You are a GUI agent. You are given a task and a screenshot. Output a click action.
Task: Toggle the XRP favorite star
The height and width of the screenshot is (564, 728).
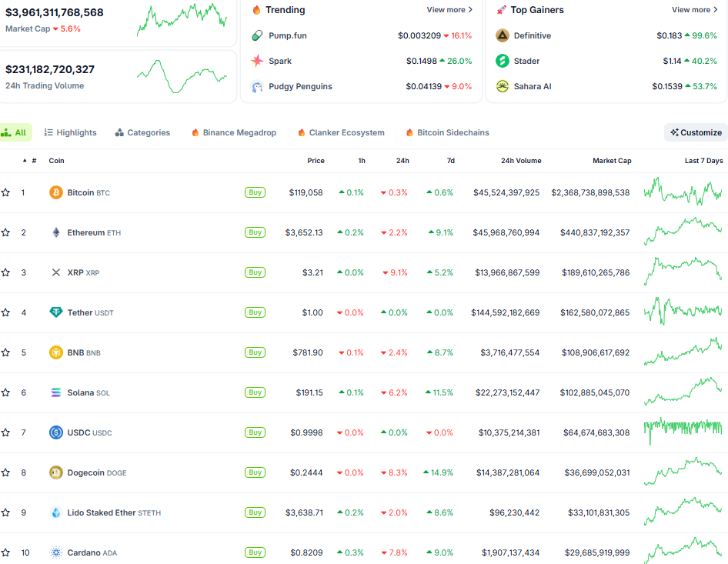point(5,272)
